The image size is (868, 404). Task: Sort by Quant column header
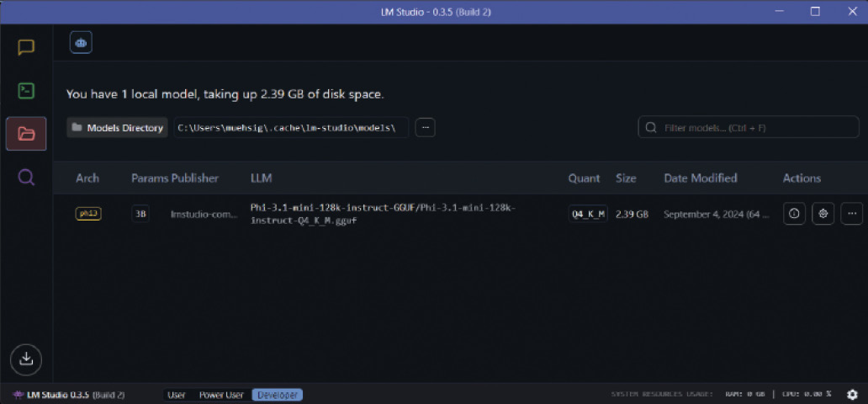[x=584, y=178]
